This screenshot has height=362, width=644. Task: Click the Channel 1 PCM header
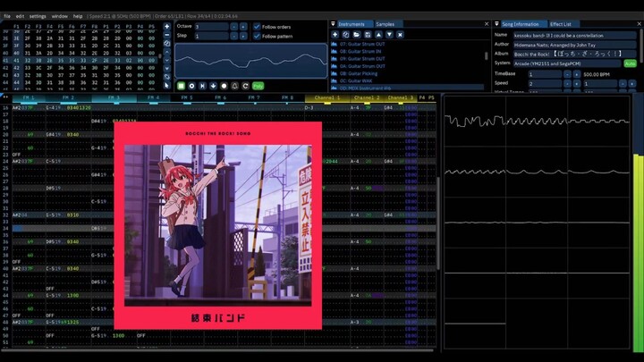click(327, 97)
